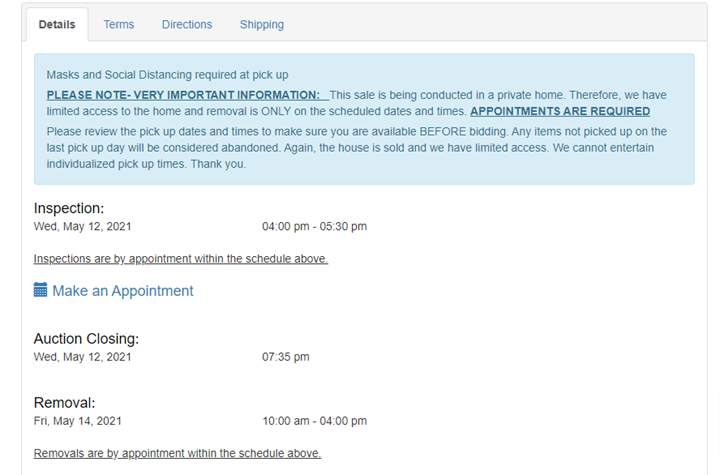Click the Inspections are by appointment note
The height and width of the screenshot is (475, 720).
(181, 259)
